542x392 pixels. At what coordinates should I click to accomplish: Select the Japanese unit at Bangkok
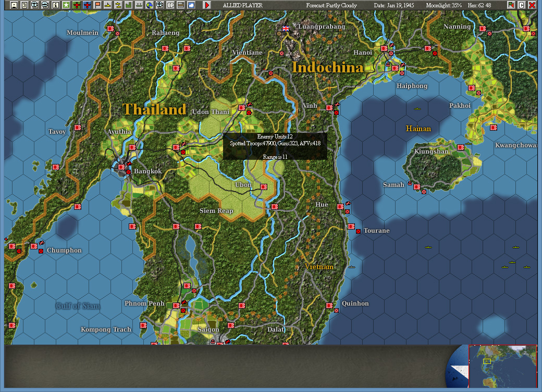(121, 167)
